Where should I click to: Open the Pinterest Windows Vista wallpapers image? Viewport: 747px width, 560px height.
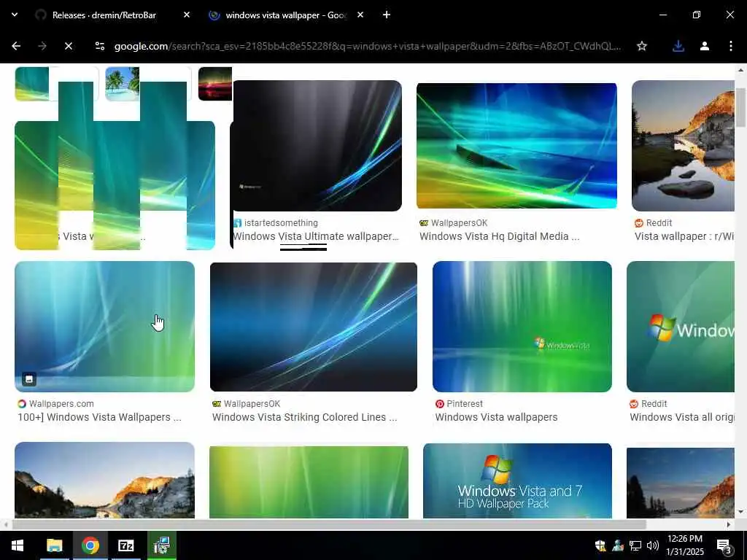[522, 327]
